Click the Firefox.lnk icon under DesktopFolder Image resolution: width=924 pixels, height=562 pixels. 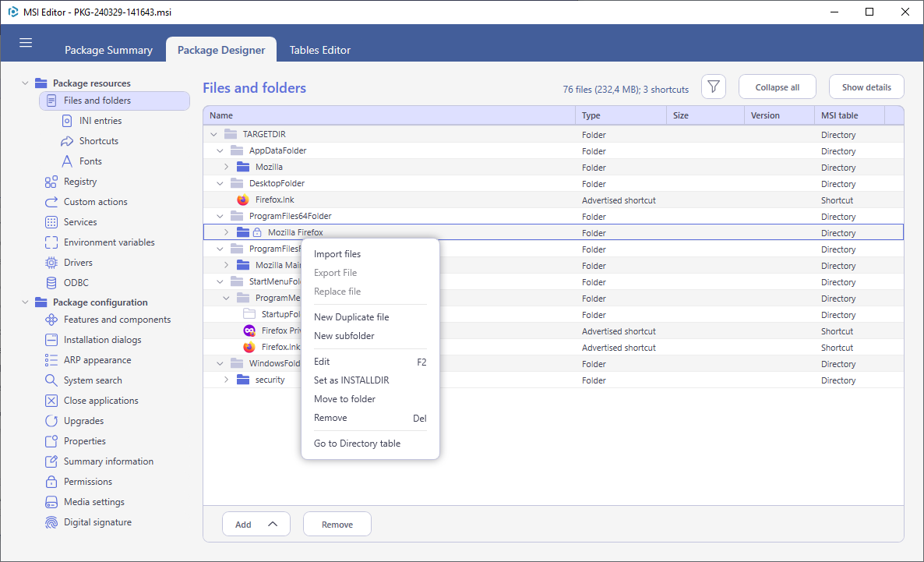[243, 200]
